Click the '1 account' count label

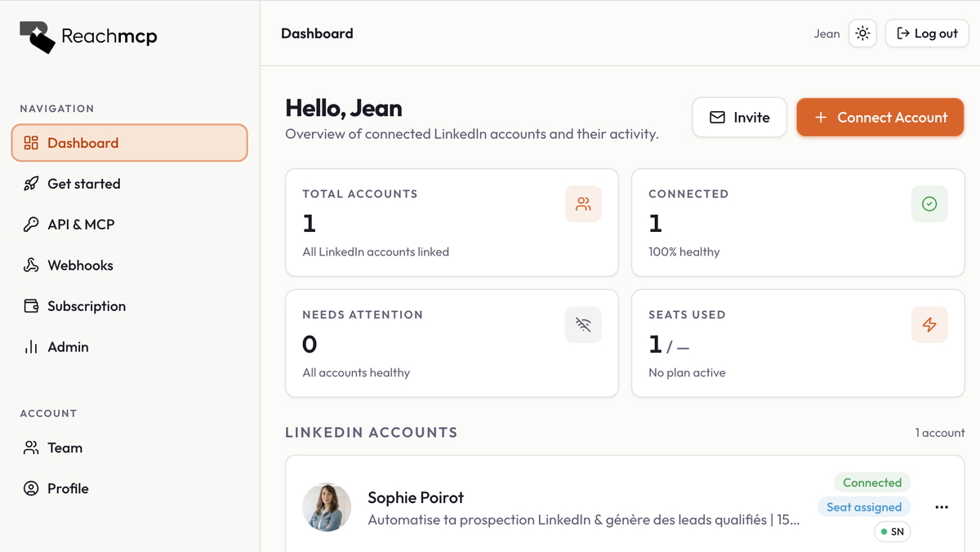coord(940,433)
